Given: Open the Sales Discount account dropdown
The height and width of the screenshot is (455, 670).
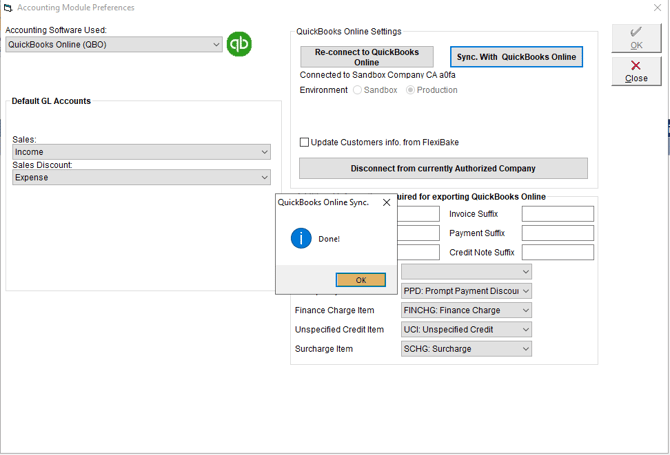Looking at the screenshot, I should click(x=141, y=177).
